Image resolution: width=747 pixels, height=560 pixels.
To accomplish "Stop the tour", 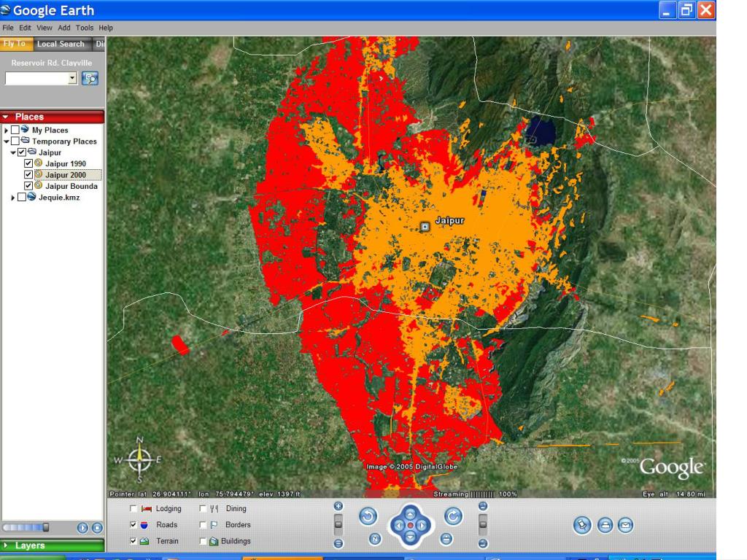I will 97,528.
